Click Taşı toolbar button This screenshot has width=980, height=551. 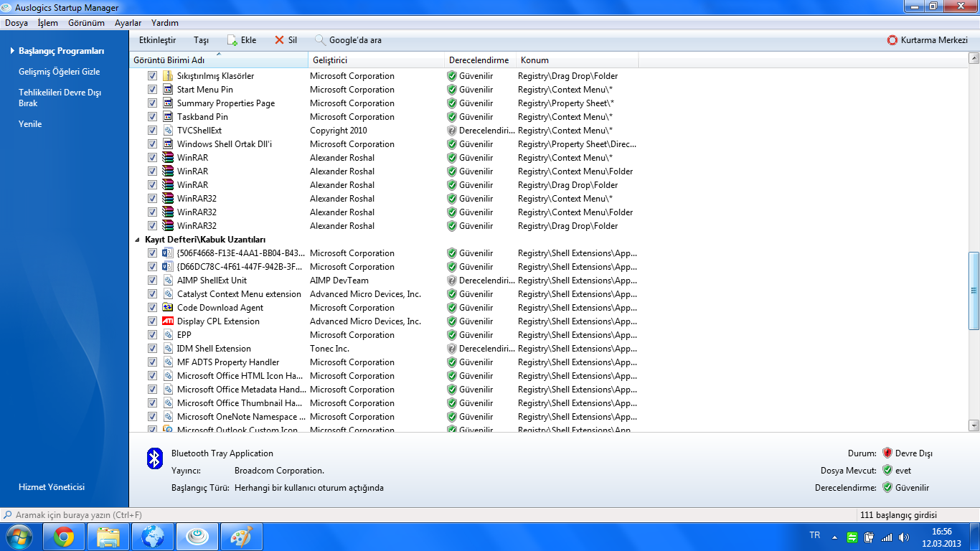click(x=201, y=40)
